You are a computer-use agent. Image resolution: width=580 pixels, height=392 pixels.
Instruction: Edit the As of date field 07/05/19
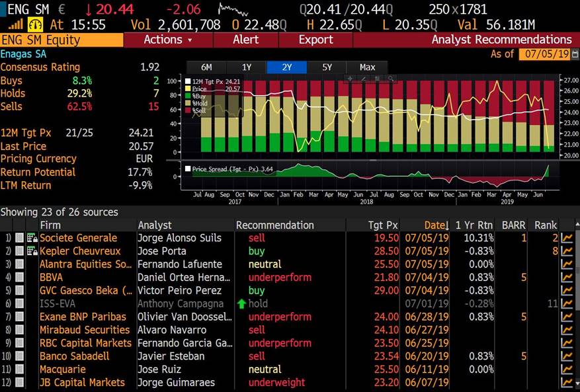click(544, 54)
